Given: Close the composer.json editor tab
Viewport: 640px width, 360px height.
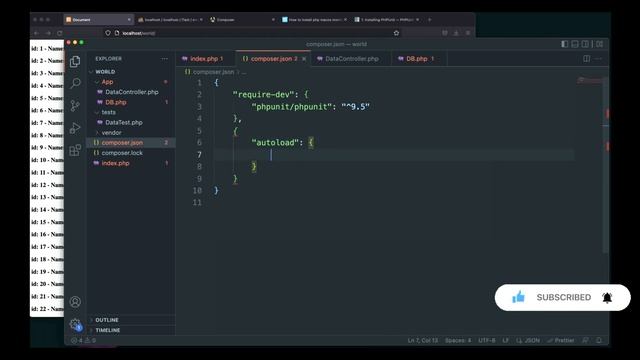Looking at the screenshot, I should pyautogui.click(x=304, y=59).
